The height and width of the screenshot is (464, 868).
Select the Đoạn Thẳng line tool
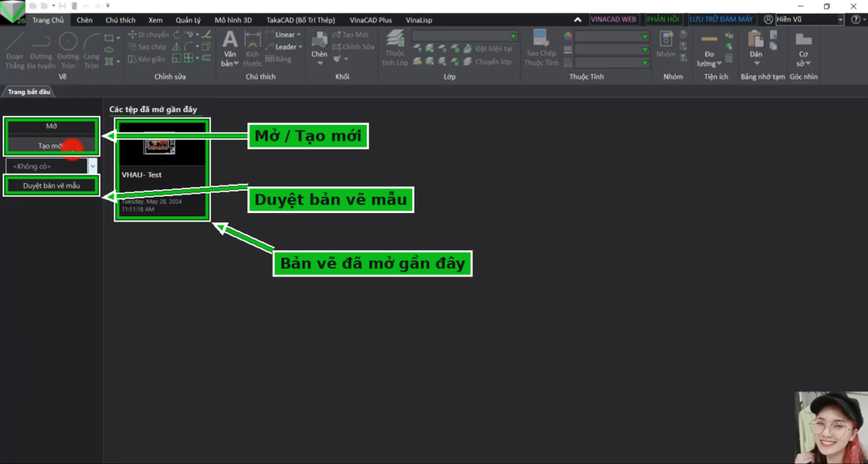click(x=15, y=50)
